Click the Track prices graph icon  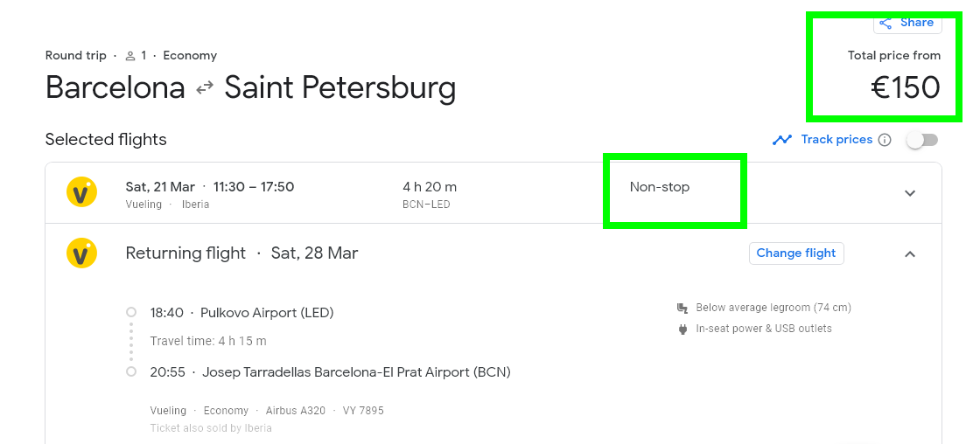[782, 140]
